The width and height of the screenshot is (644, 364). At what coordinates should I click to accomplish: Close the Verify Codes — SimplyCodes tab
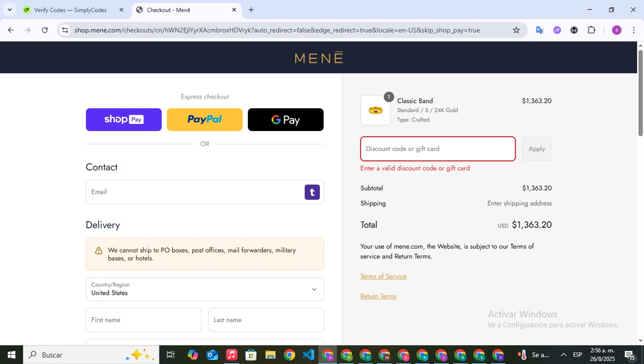[122, 10]
